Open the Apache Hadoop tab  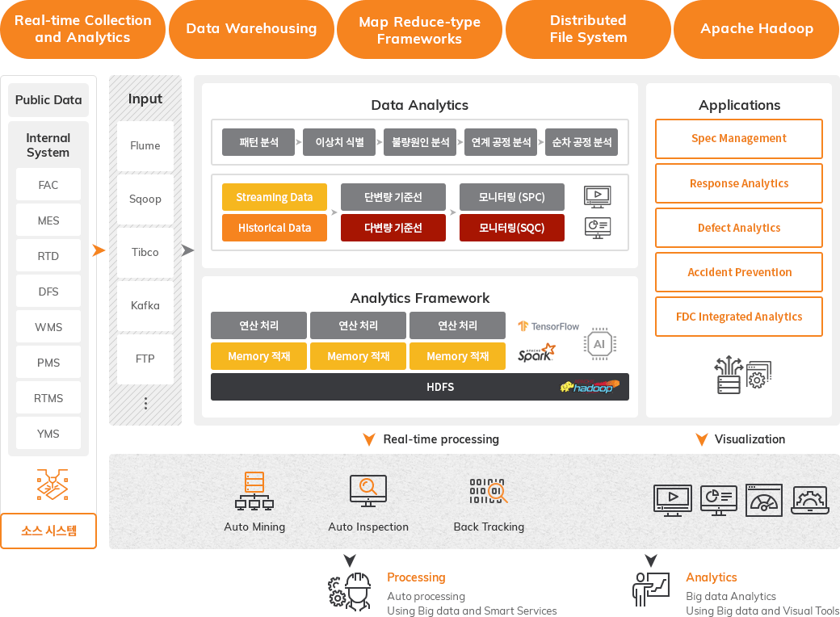755,29
